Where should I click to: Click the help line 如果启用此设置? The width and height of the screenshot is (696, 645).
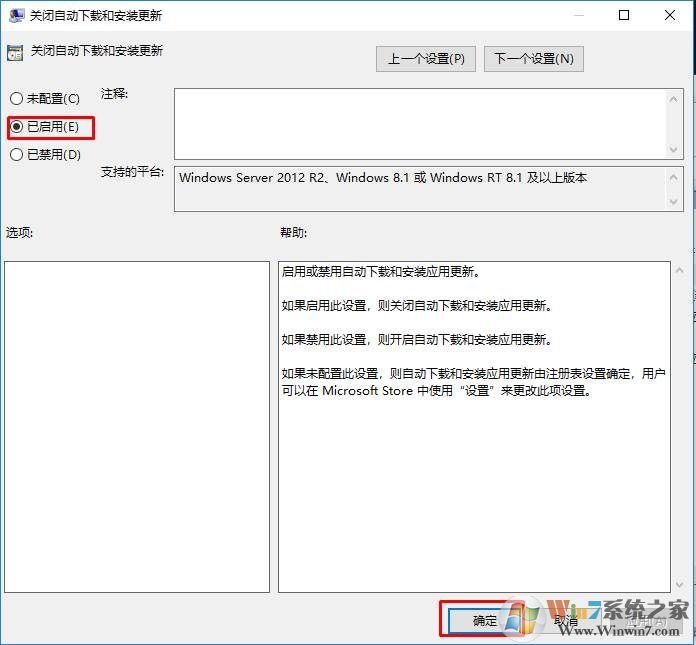tap(417, 305)
